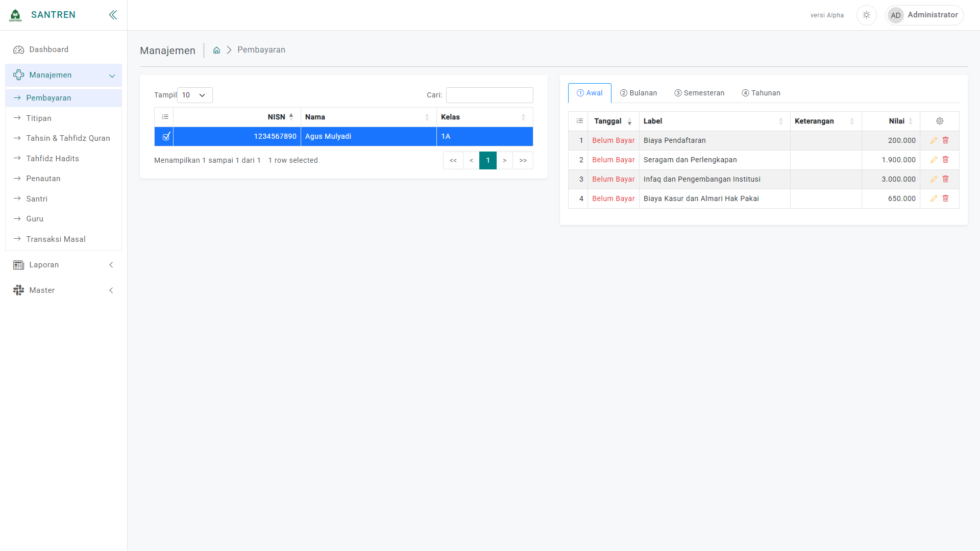Click the 650.000 value cell

(x=891, y=198)
